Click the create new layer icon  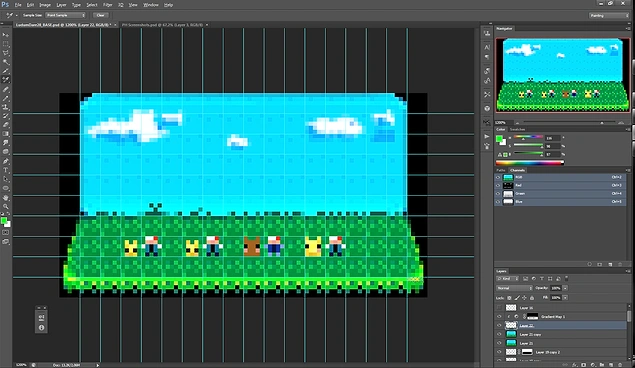[x=610, y=365]
